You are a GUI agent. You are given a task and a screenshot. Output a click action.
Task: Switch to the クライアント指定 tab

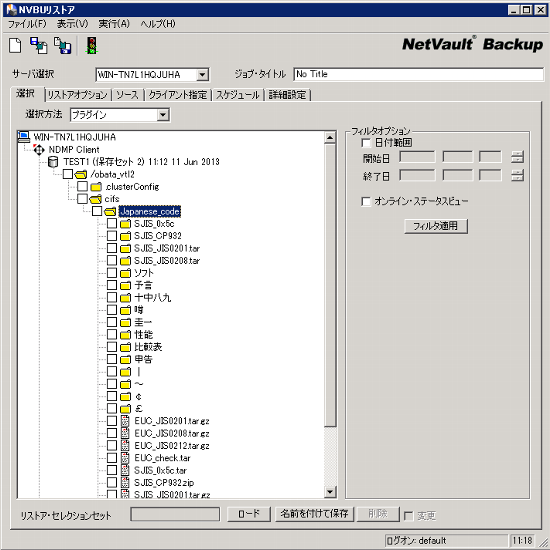(178, 95)
